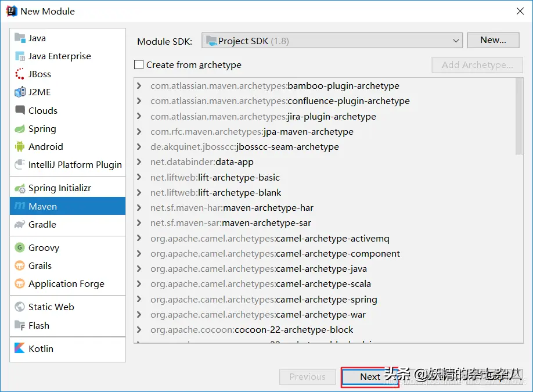Click the Grails icon
533x392 pixels.
click(20, 265)
